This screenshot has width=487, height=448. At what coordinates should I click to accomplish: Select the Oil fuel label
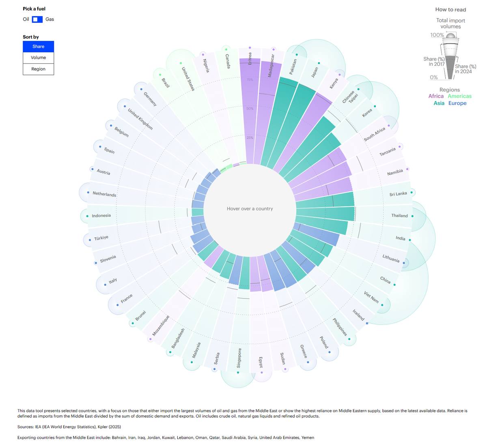[26, 19]
